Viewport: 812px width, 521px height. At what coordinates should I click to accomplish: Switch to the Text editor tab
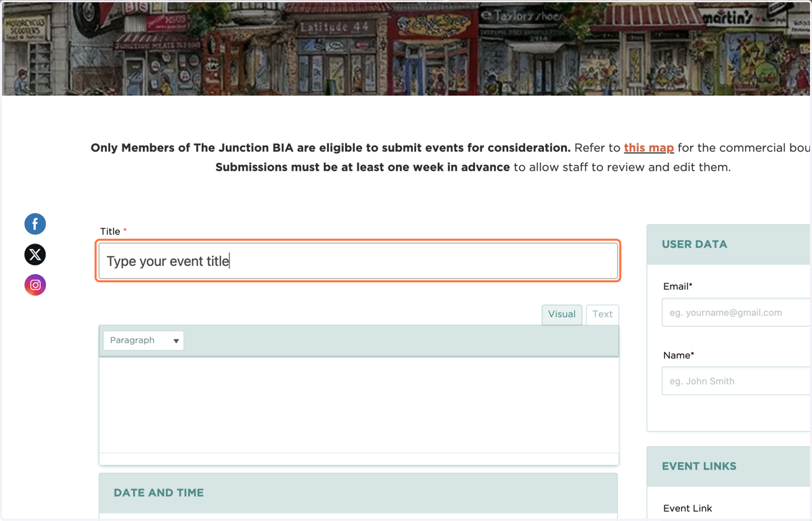click(602, 314)
